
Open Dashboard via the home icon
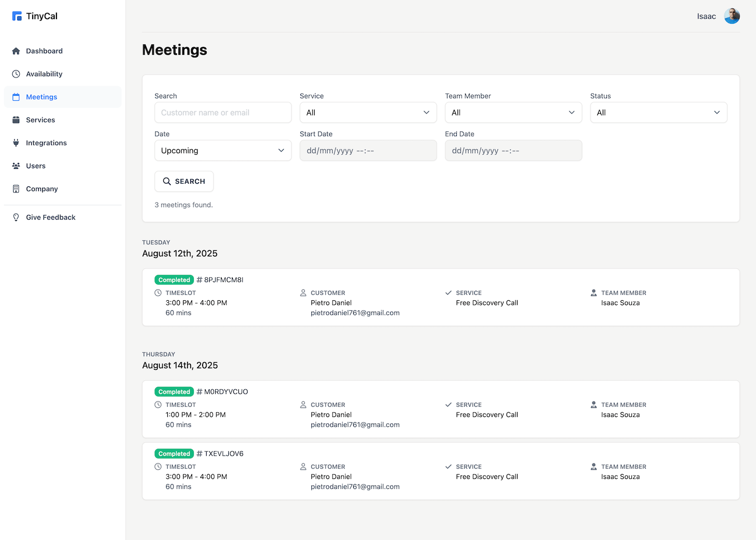click(x=16, y=51)
